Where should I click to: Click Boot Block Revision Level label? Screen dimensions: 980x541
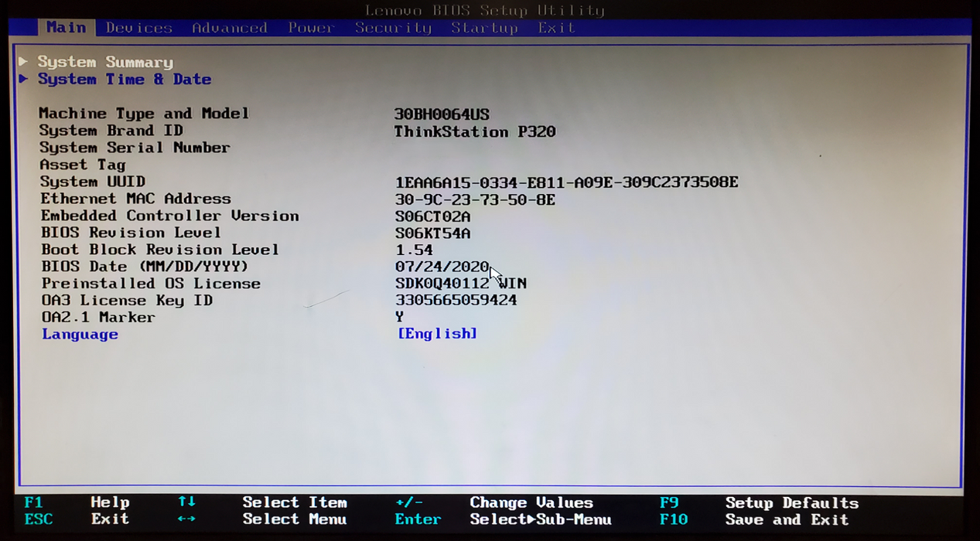(160, 250)
